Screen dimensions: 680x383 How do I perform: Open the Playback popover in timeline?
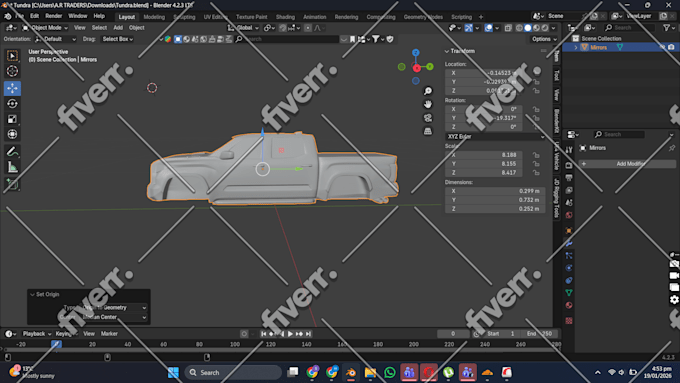pyautogui.click(x=36, y=334)
